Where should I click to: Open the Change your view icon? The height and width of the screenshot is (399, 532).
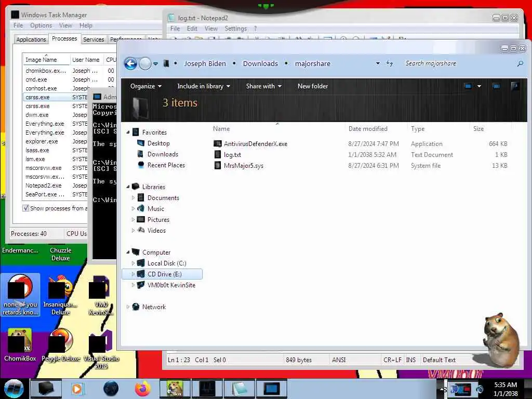point(468,86)
